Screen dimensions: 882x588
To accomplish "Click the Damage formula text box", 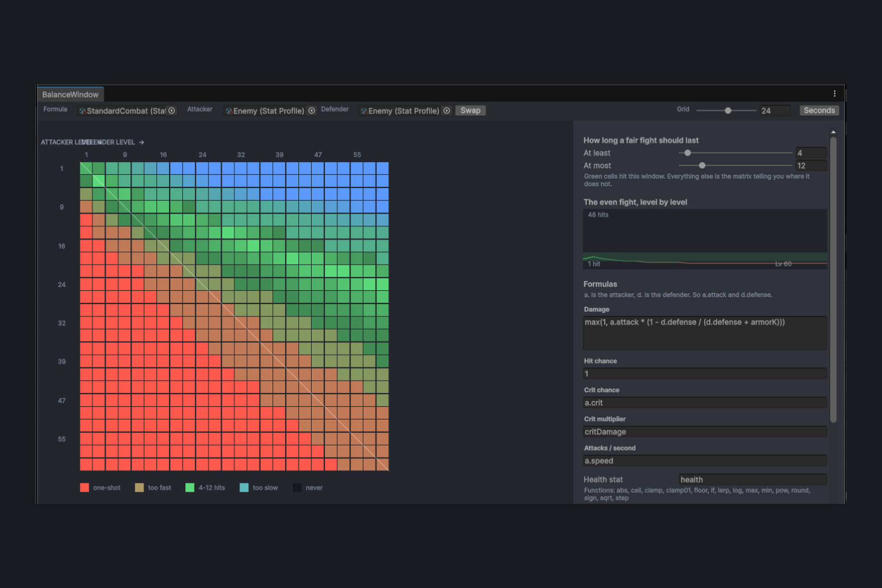I will [x=705, y=333].
